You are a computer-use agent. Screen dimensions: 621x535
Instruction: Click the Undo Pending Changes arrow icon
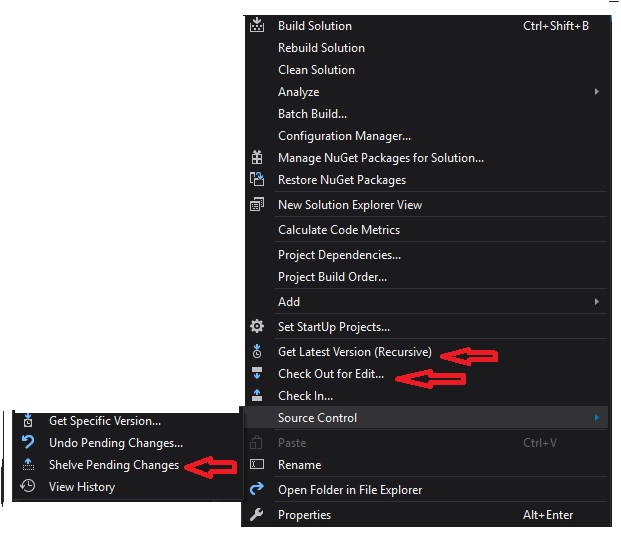click(x=28, y=442)
